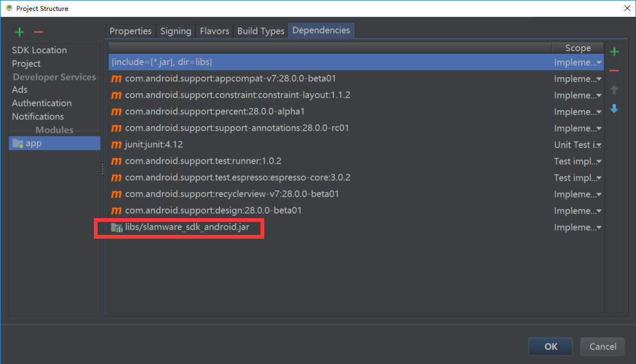The height and width of the screenshot is (364, 636).
Task: Open Notifications developer service
Action: (x=38, y=116)
